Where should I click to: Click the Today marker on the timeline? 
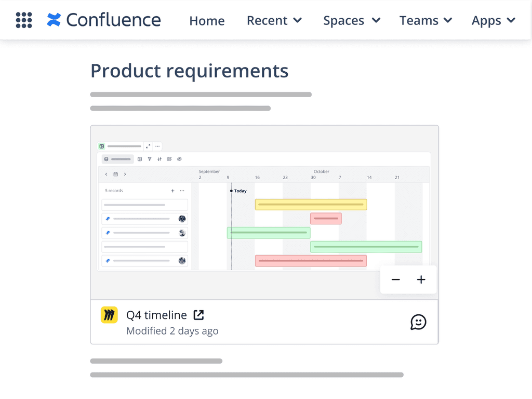tap(239, 191)
